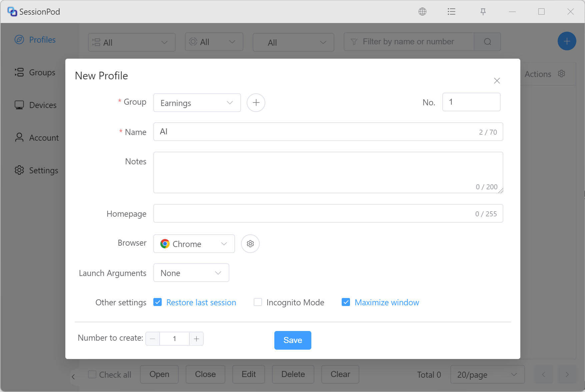Screen dimensions: 585x392
Task: Open the Devices section in sidebar
Action: coord(36,105)
